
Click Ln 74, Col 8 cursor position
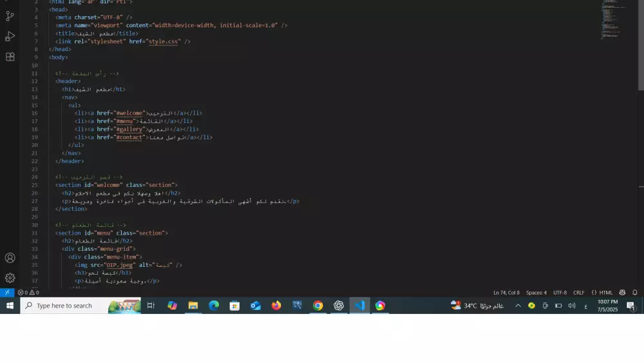click(x=506, y=293)
